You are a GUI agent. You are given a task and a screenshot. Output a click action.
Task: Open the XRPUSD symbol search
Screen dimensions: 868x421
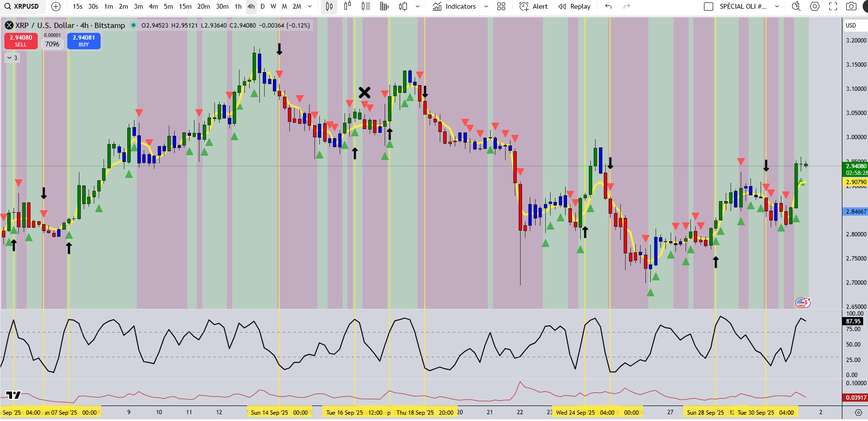[22, 6]
